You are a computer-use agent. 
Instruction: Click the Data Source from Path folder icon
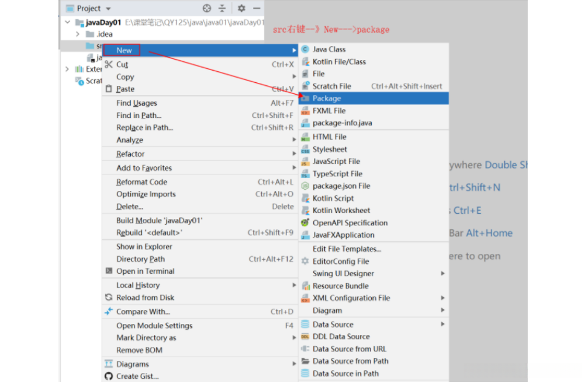coord(305,361)
